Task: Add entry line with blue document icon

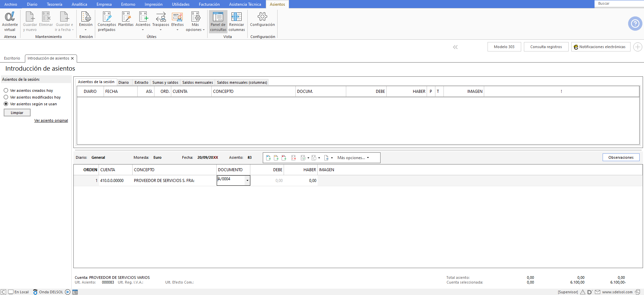Action: click(x=268, y=158)
